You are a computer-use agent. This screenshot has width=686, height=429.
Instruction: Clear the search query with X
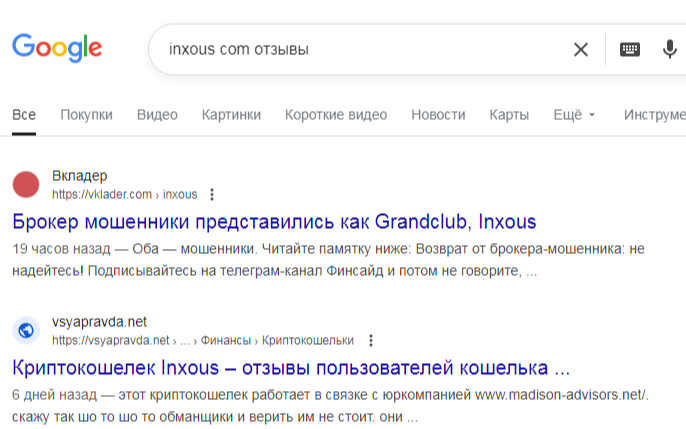pyautogui.click(x=581, y=49)
